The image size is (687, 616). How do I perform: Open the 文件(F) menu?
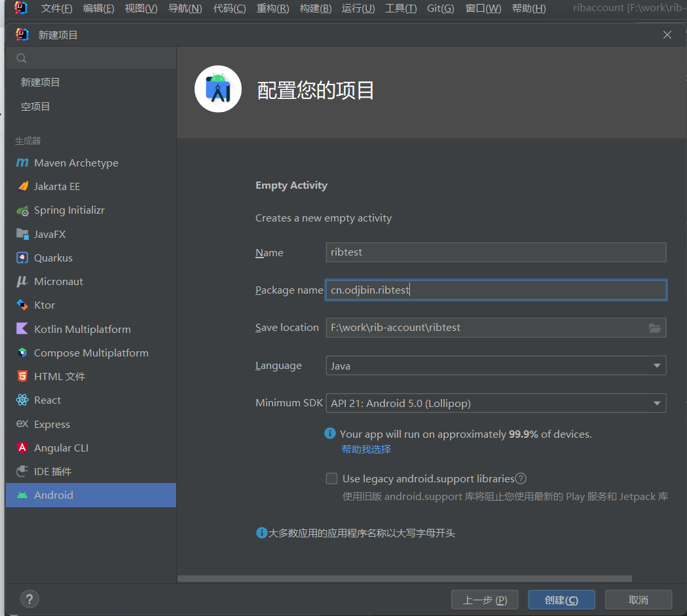pos(56,9)
